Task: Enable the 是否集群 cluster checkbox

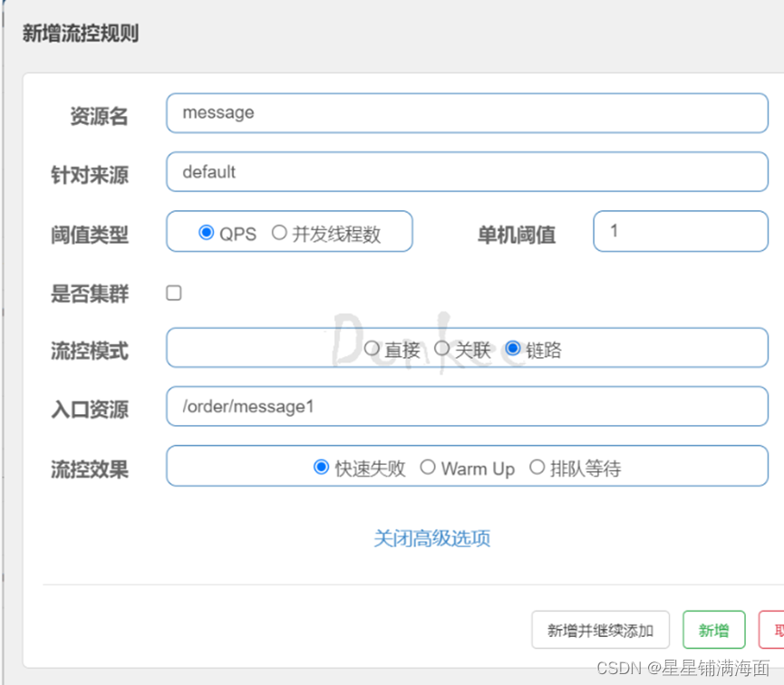Action: pyautogui.click(x=173, y=292)
